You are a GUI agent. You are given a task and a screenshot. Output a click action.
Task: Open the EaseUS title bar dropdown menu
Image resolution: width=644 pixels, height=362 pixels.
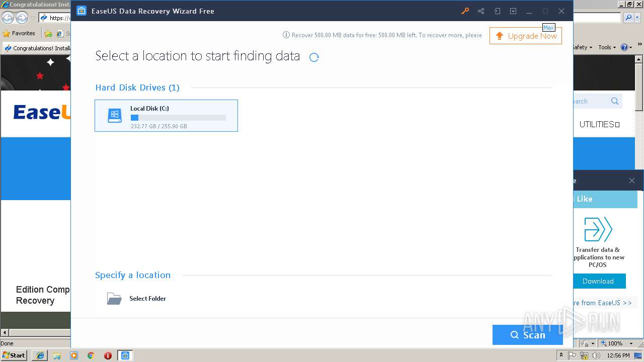click(x=513, y=11)
